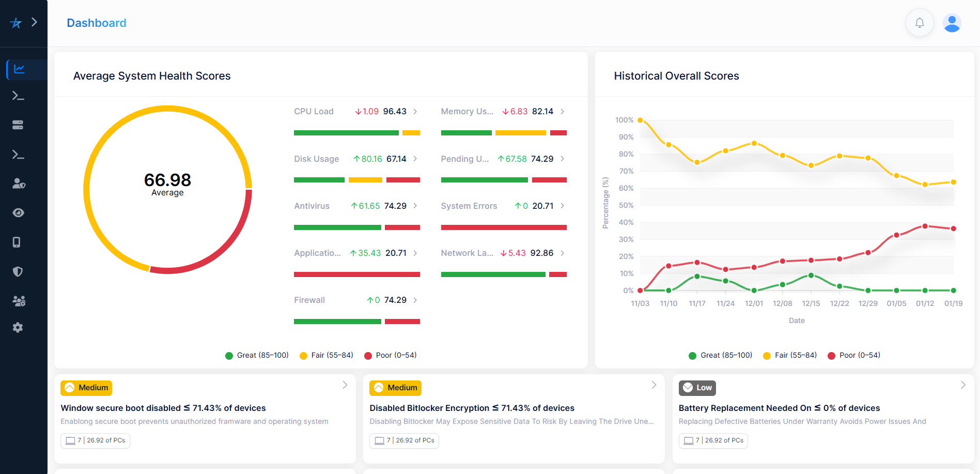Expand System Errors details chevron

point(562,206)
